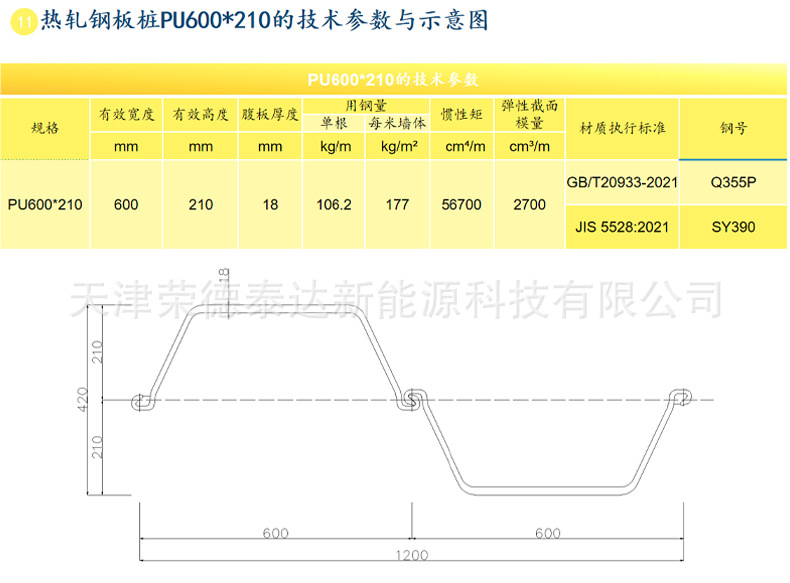The height and width of the screenshot is (583, 790).
Task: Click the 1200 total width dimension
Action: pos(412,555)
